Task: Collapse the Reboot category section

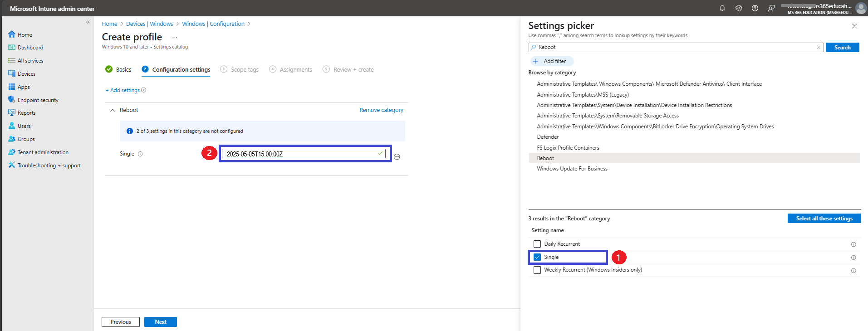Action: pos(113,110)
